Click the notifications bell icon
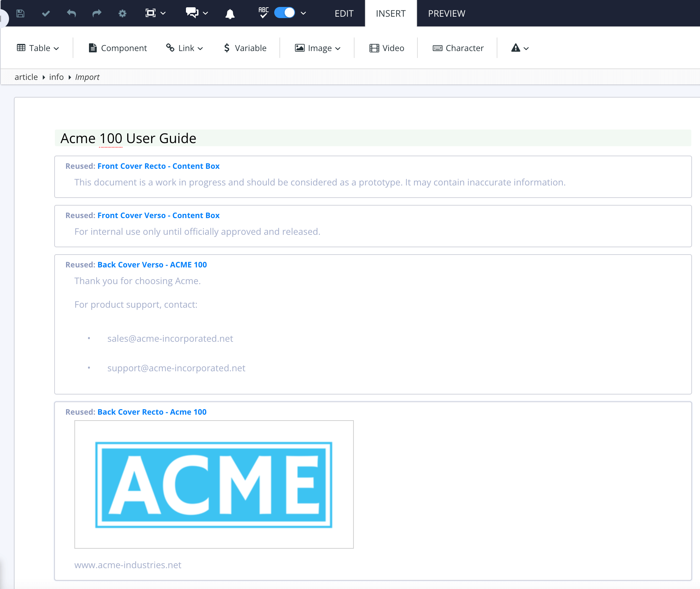700x589 pixels. point(230,14)
